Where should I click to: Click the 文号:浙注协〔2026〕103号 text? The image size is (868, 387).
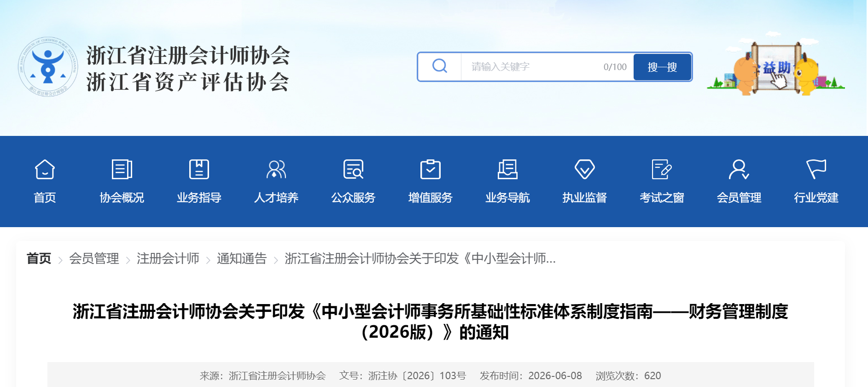pos(402,375)
